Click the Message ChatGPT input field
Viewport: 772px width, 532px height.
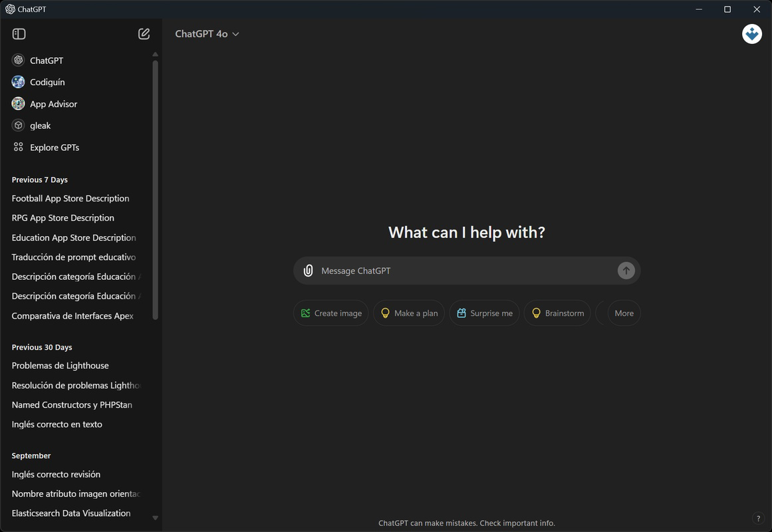(465, 271)
